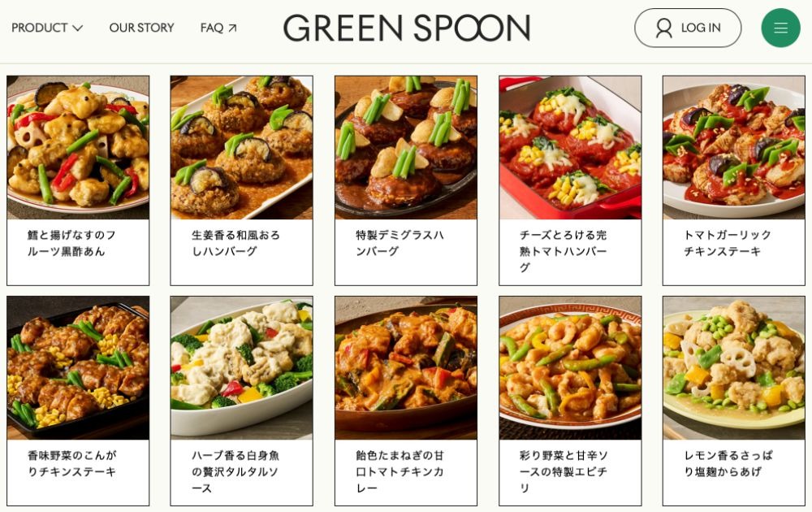This screenshot has width=812, height=512.
Task: Open the 香味野菜のこんがりチキンステーキ card
Action: [78, 401]
